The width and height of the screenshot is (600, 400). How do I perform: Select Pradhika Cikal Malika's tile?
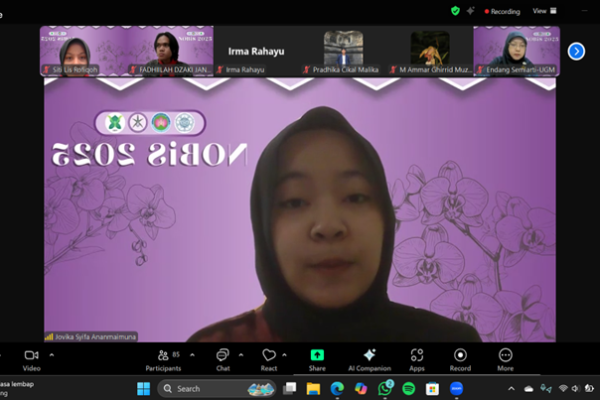point(343,51)
